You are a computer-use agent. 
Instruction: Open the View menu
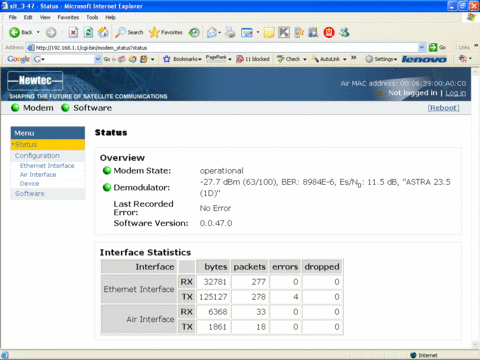coord(45,17)
